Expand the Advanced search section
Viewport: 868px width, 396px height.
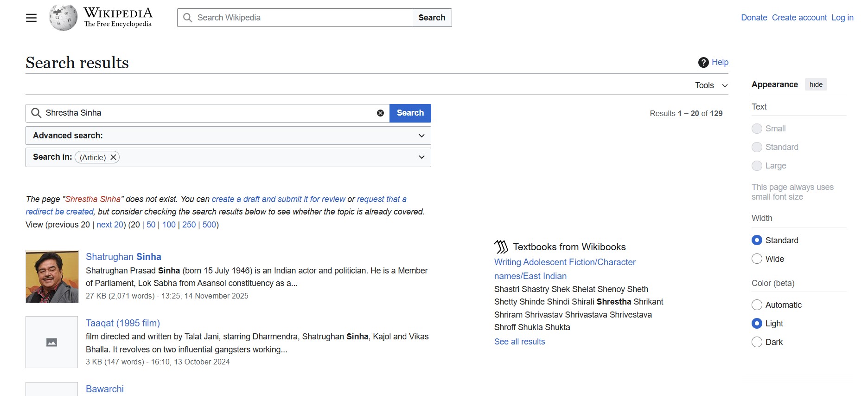[421, 136]
